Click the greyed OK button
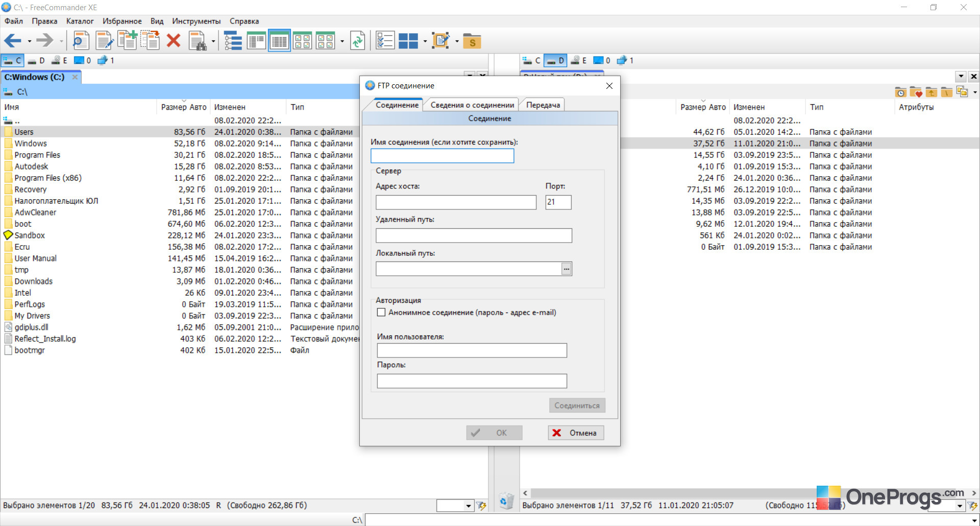This screenshot has width=980, height=526. (494, 433)
